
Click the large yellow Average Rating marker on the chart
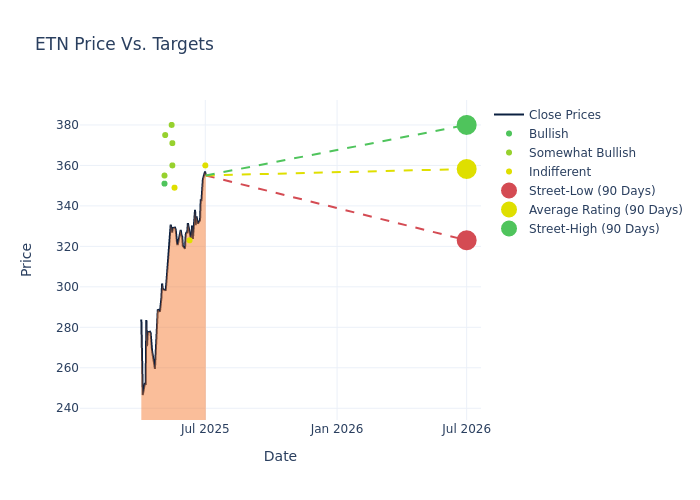[466, 169]
